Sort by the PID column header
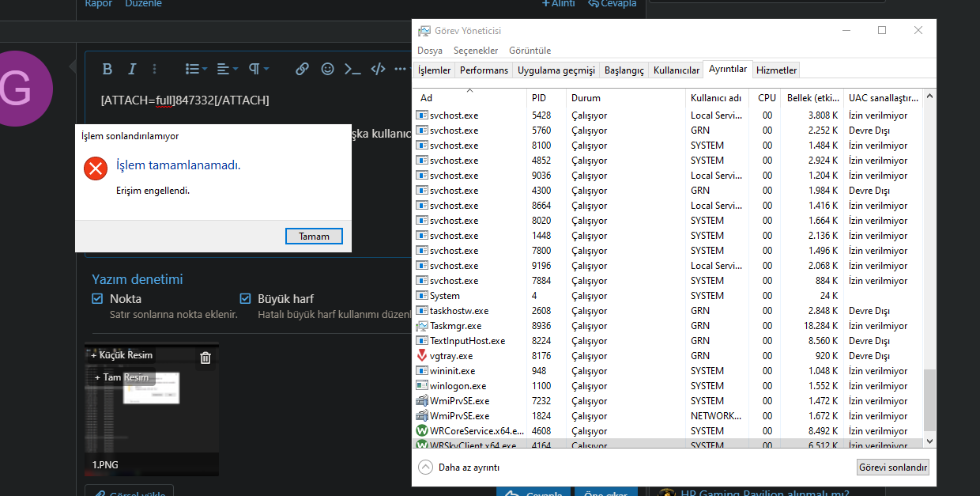This screenshot has width=980, height=496. click(x=547, y=98)
